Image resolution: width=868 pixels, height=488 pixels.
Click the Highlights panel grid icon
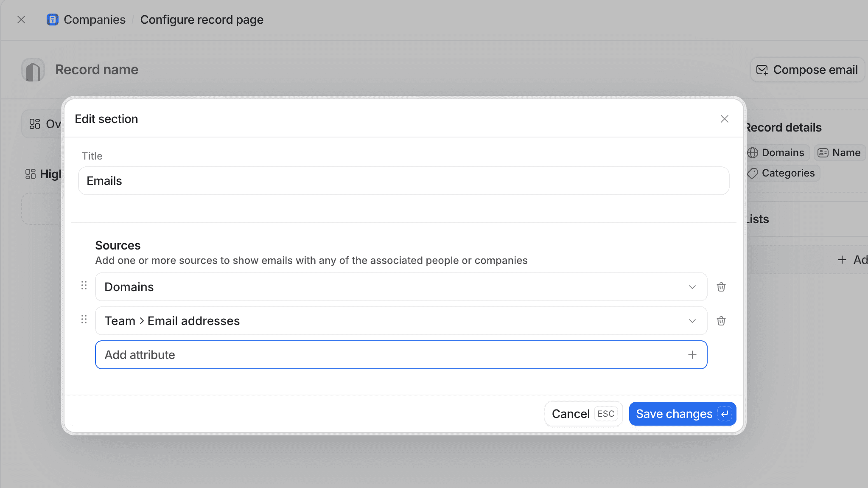coord(30,174)
